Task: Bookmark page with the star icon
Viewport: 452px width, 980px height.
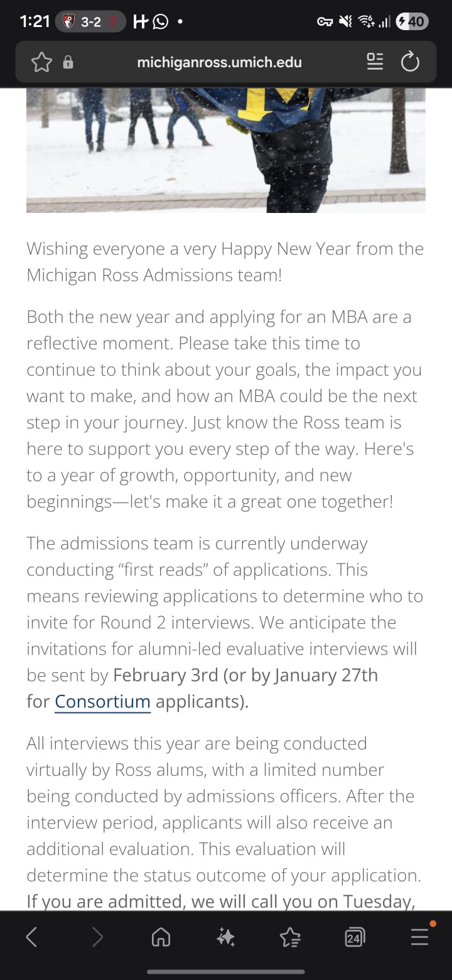Action: coord(41,62)
